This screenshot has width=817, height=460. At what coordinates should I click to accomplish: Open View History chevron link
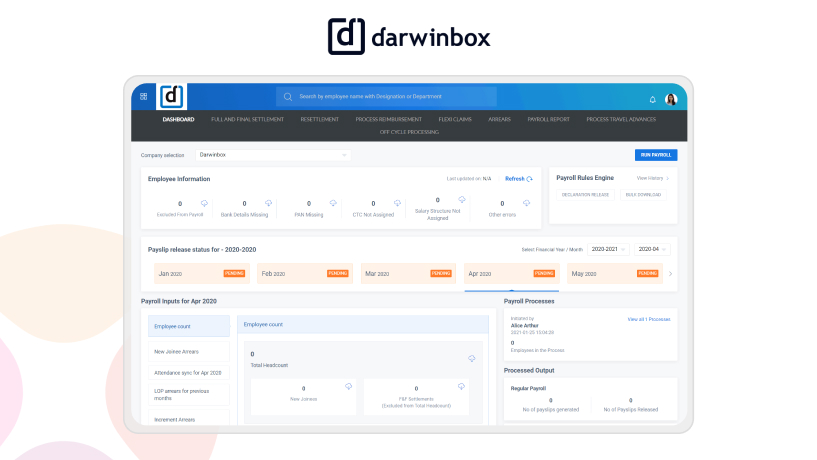pyautogui.click(x=653, y=178)
